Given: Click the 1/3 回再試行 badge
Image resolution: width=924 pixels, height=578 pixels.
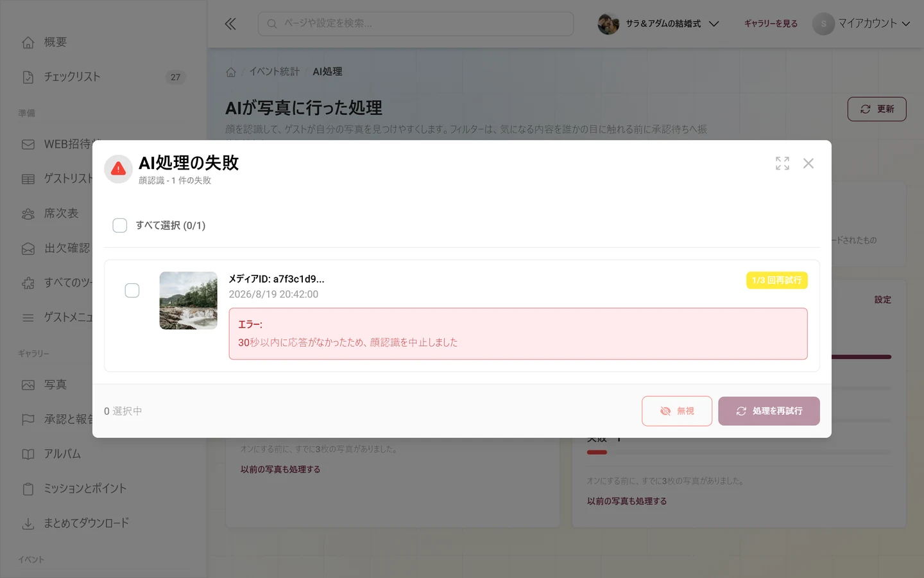Looking at the screenshot, I should [x=776, y=281].
